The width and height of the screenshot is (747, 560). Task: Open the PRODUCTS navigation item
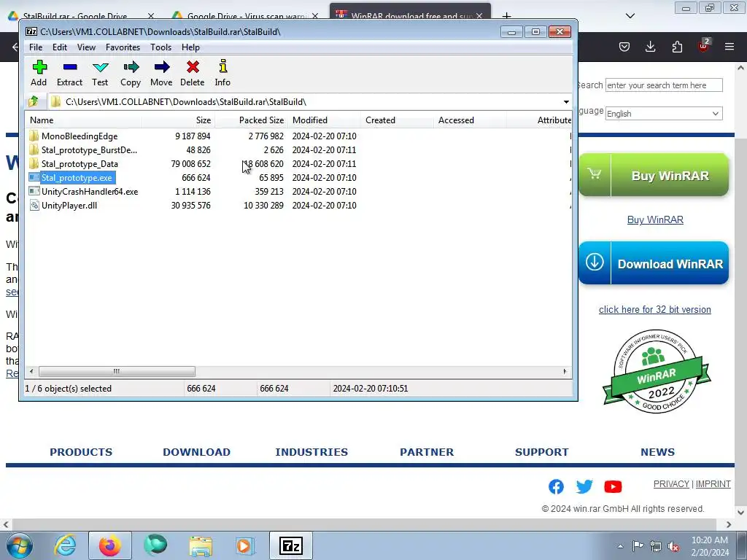[x=81, y=452]
